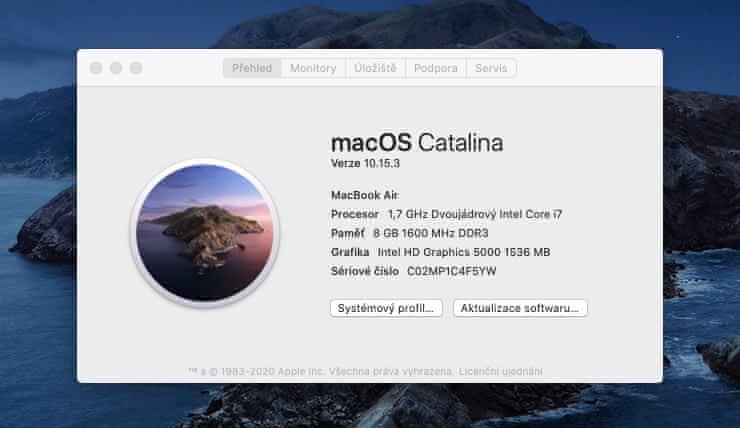Open the Licenční ujednání link
This screenshot has width=740, height=428.
pyautogui.click(x=500, y=371)
